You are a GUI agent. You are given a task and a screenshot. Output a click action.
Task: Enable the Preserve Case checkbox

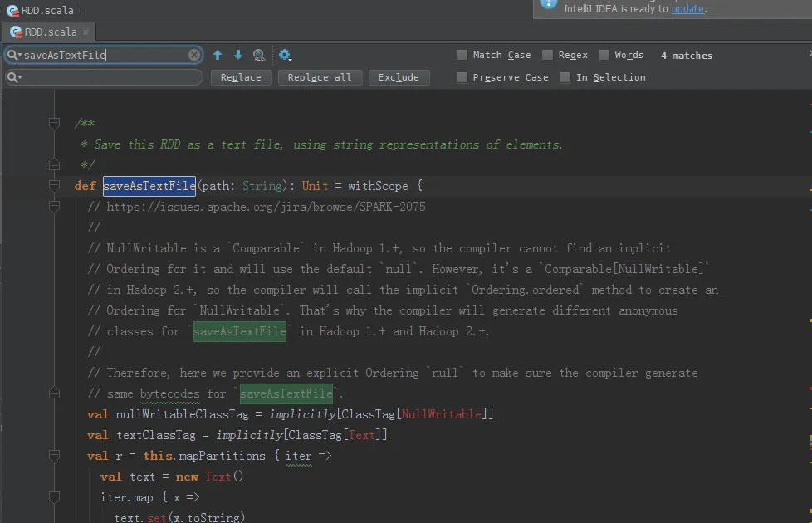[x=462, y=77]
